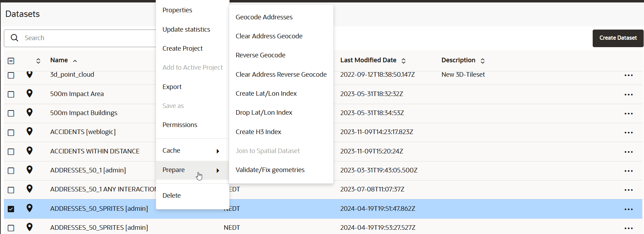Select Create Project menu item
Screen dimensions: 644x234
pyautogui.click(x=182, y=49)
